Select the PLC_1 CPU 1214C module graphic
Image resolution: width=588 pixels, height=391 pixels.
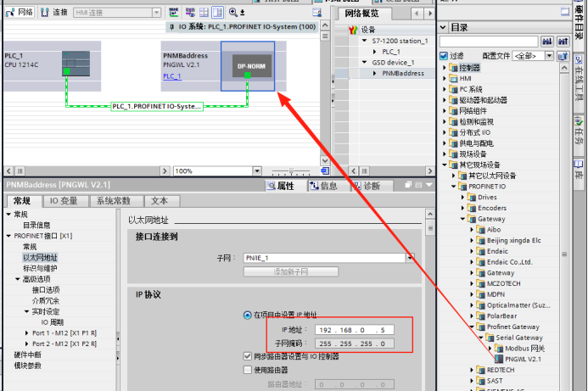click(x=76, y=64)
